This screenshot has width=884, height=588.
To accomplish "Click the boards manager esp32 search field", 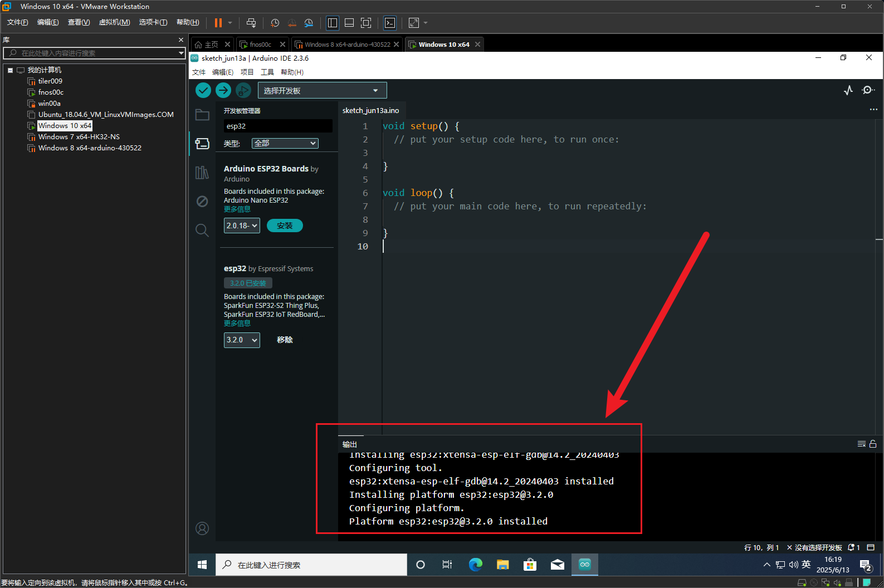I will pyautogui.click(x=278, y=126).
